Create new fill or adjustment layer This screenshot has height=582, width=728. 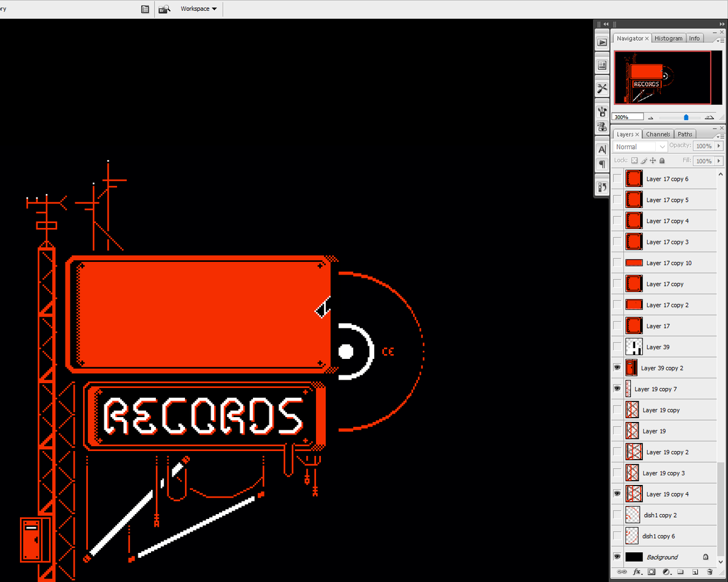pos(666,572)
